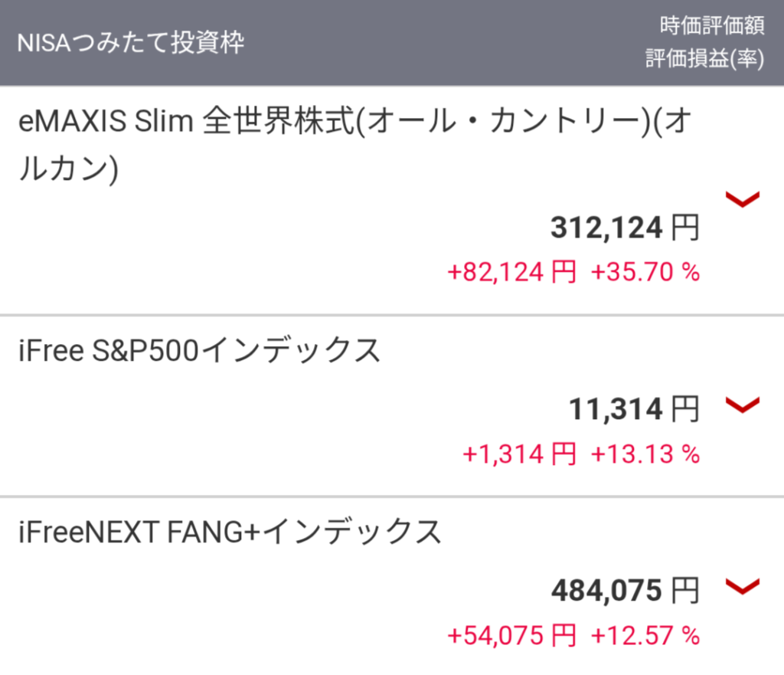Tap the 時価評価額 column heading
Viewport: 784px width, 675px height.
coord(712,25)
